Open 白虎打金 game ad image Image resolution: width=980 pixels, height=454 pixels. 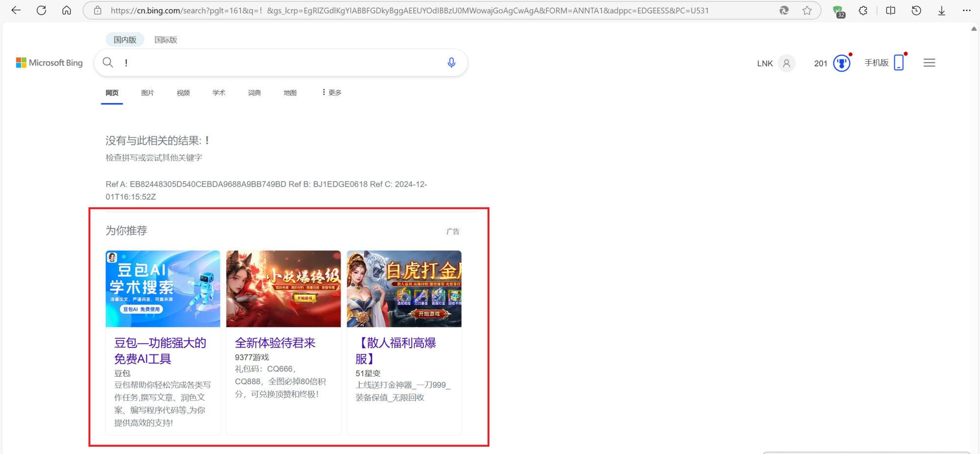[404, 289]
